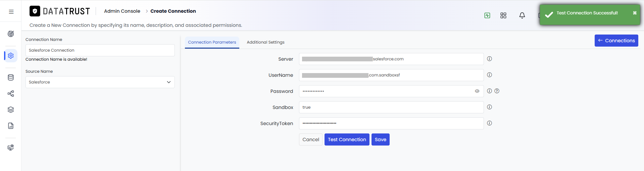Open the workflow nodes sidebar icon

pyautogui.click(x=11, y=94)
